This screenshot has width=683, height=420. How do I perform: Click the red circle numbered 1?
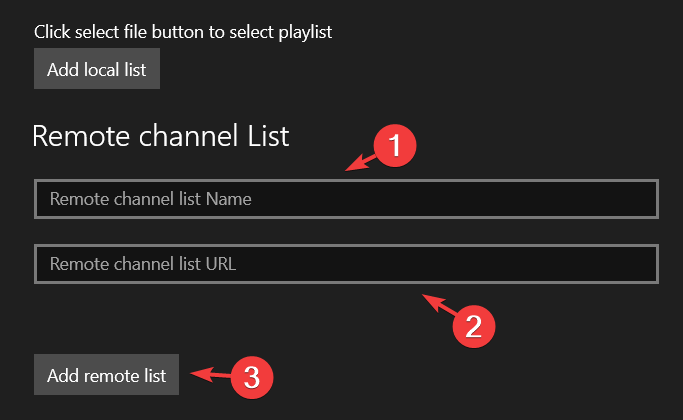click(395, 146)
